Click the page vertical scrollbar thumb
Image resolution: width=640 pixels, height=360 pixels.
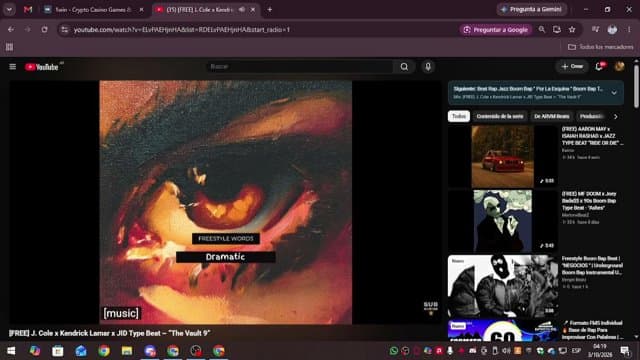click(636, 86)
